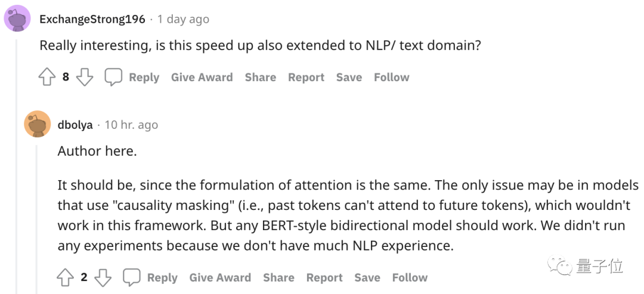Report ExchangeStrong196's comment
Screen dimensions: 644x294
[306, 78]
